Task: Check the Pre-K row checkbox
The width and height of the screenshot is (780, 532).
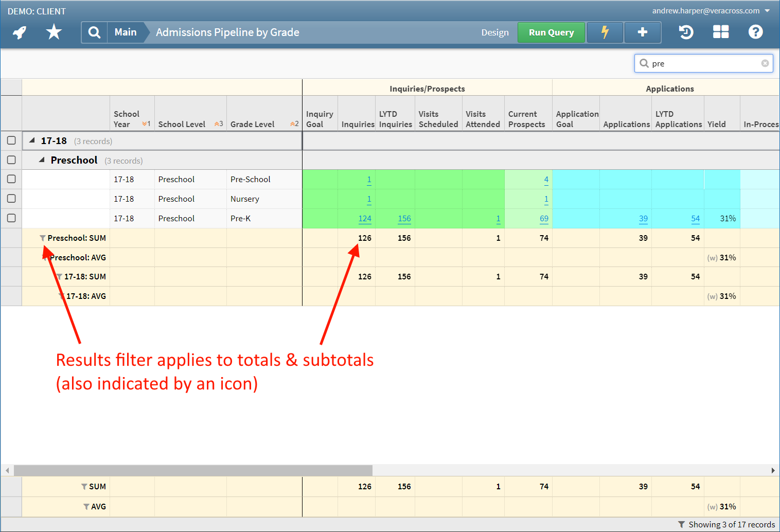Action: click(11, 218)
